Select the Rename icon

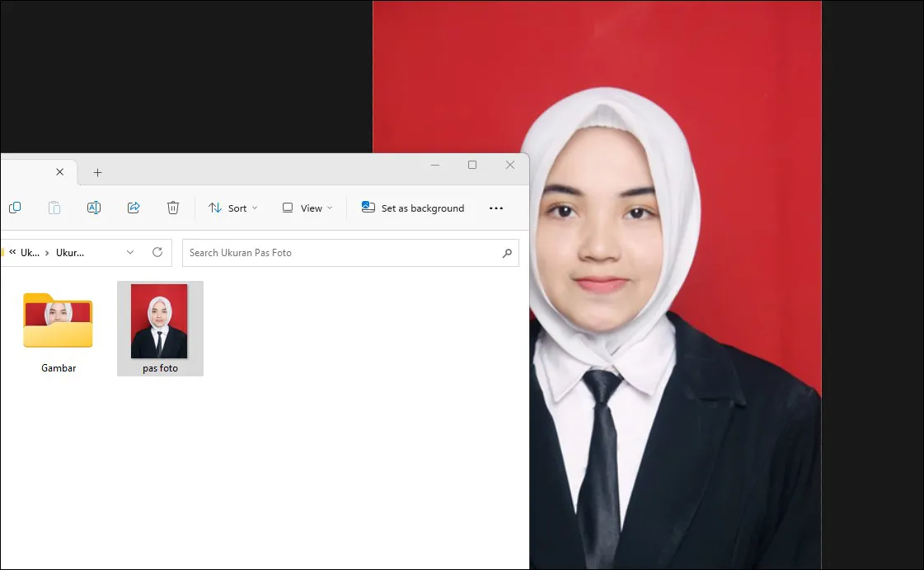coord(93,208)
